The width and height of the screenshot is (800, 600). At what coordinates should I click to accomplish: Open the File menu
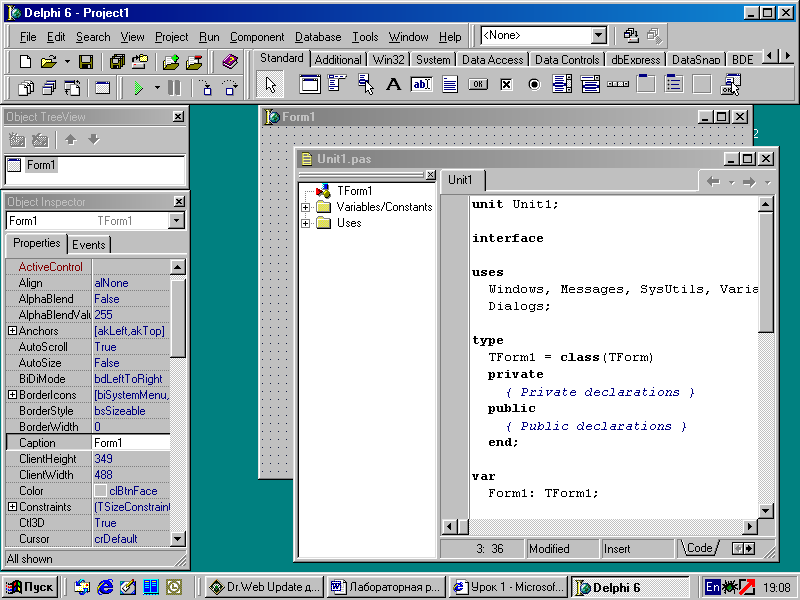[x=28, y=37]
